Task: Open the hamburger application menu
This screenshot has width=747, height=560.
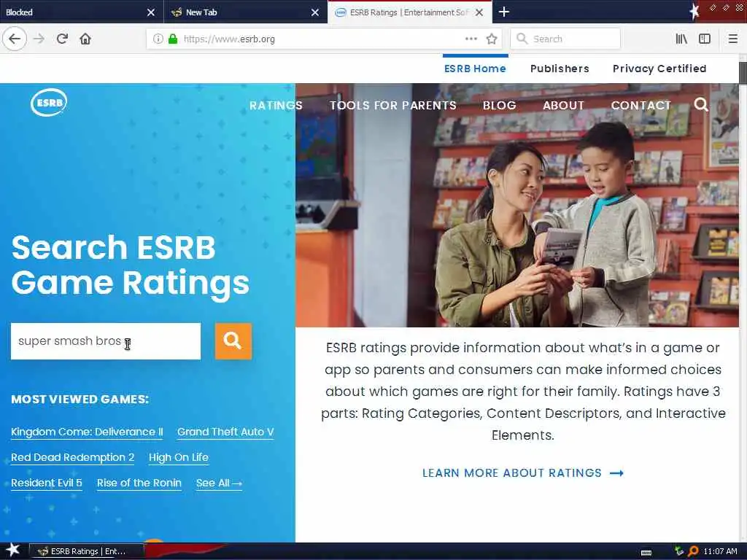Action: click(733, 39)
